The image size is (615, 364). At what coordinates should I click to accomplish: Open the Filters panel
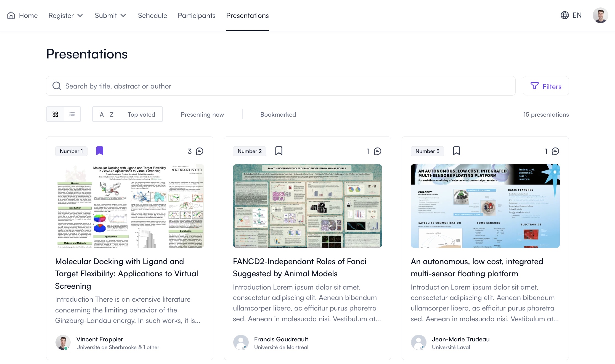546,86
